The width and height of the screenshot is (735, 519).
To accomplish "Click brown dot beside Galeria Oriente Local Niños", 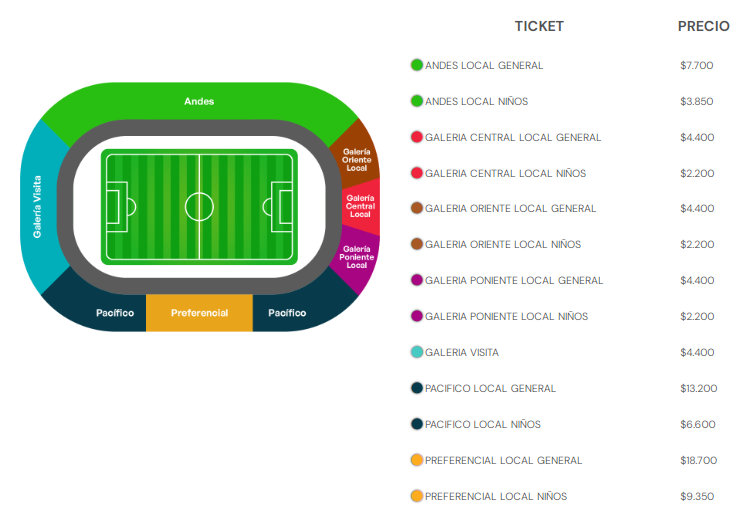I will point(417,244).
